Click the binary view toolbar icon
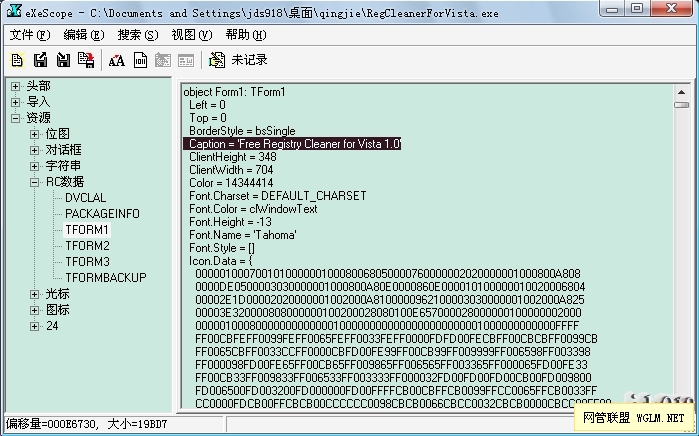The height and width of the screenshot is (436, 699). tap(140, 60)
